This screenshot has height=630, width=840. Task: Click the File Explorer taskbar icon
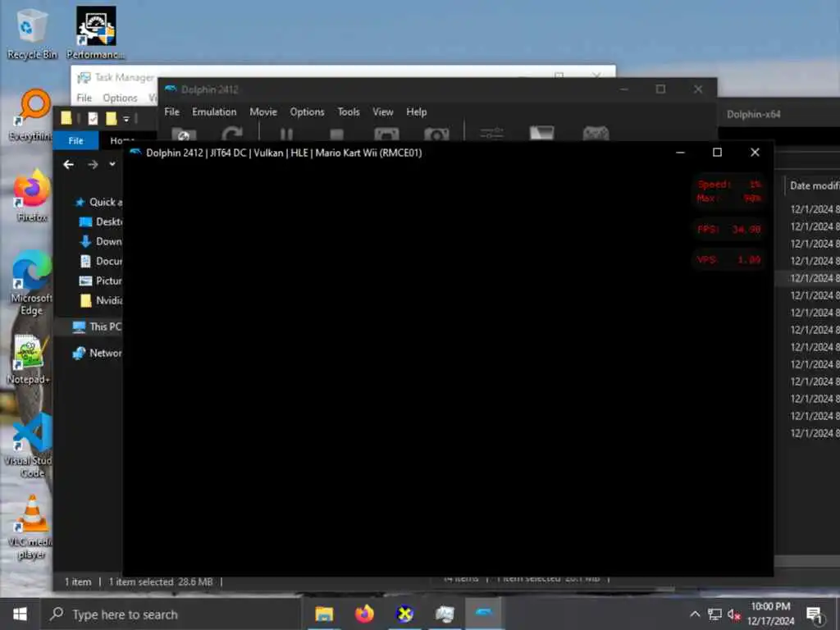(324, 614)
